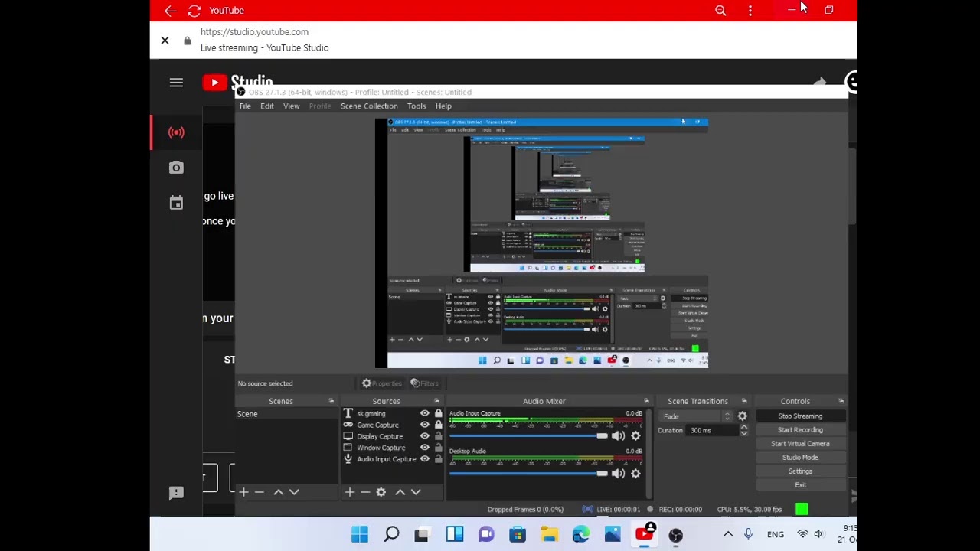The width and height of the screenshot is (980, 551).
Task: Open transition properties gear next to Fade
Action: 742,416
